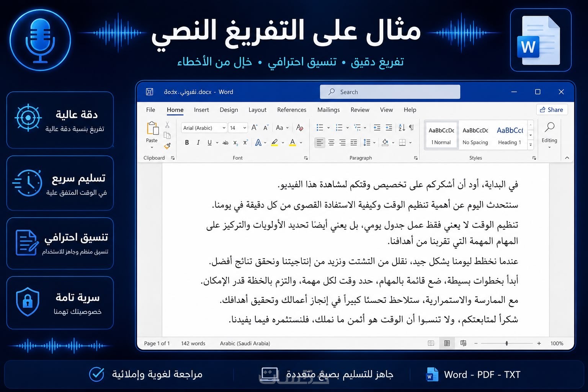Click the Share button
The image size is (588, 392).
click(552, 110)
